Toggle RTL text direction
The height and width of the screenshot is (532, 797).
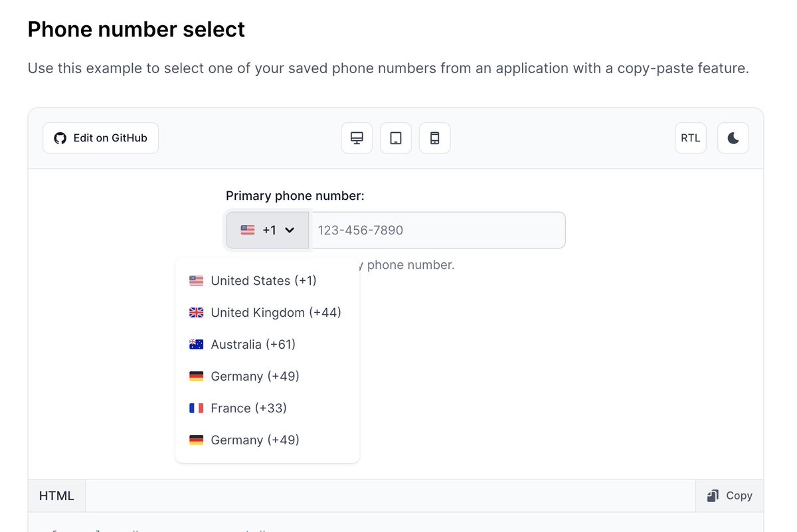(x=691, y=138)
